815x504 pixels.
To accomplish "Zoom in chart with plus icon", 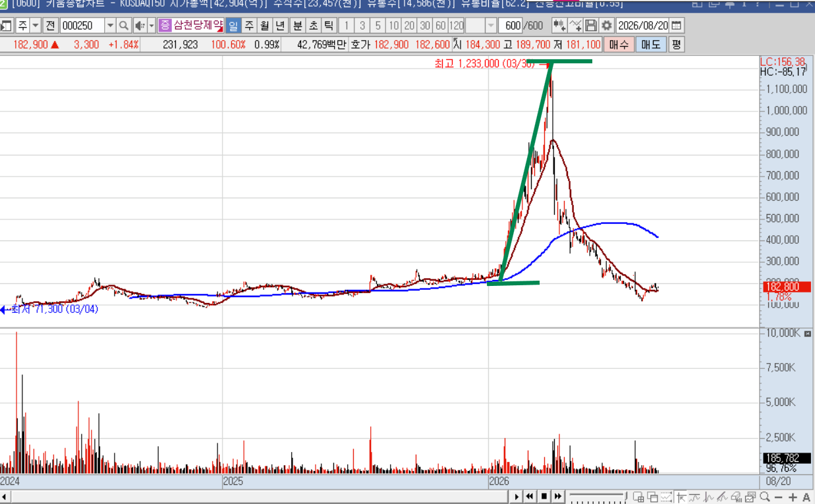I will [x=793, y=497].
